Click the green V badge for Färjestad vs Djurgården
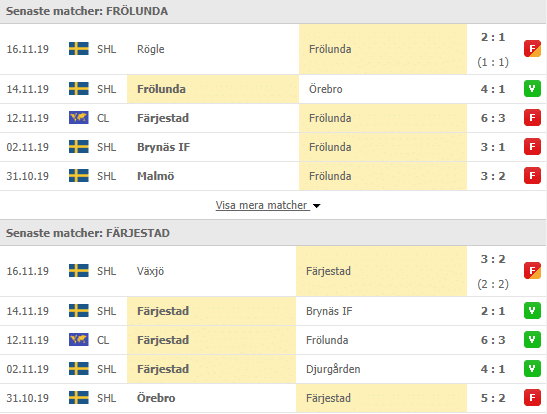This screenshot has height=414, width=547. [x=532, y=369]
